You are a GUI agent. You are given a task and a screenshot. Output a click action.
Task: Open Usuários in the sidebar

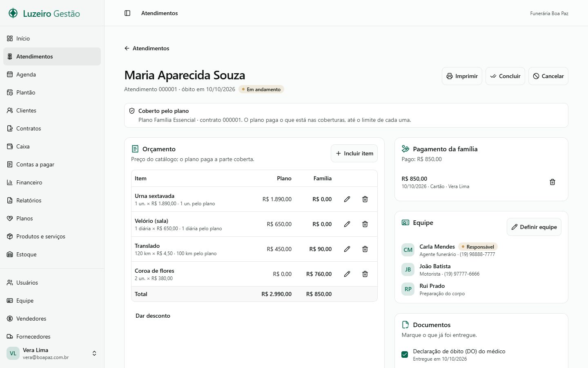coord(52,283)
